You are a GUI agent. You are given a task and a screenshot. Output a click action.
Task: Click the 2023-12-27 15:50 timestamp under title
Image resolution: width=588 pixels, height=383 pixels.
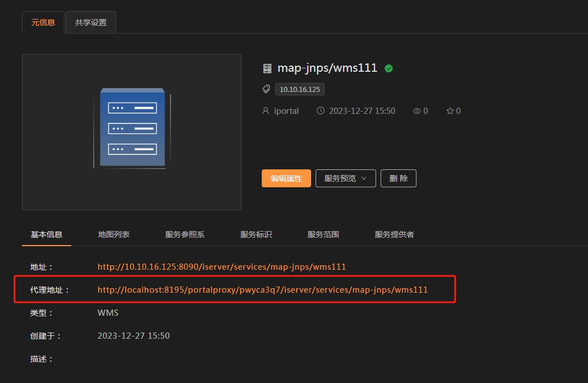click(x=362, y=111)
